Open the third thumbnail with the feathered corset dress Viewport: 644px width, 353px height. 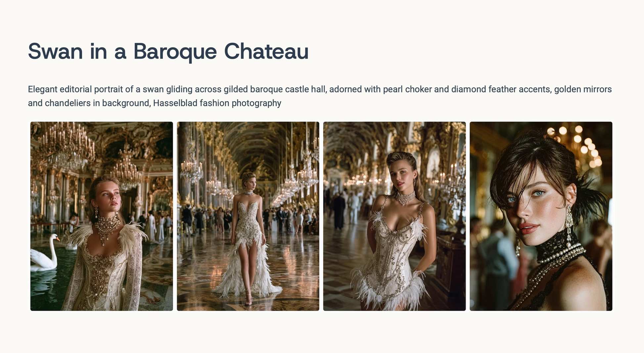pyautogui.click(x=394, y=216)
